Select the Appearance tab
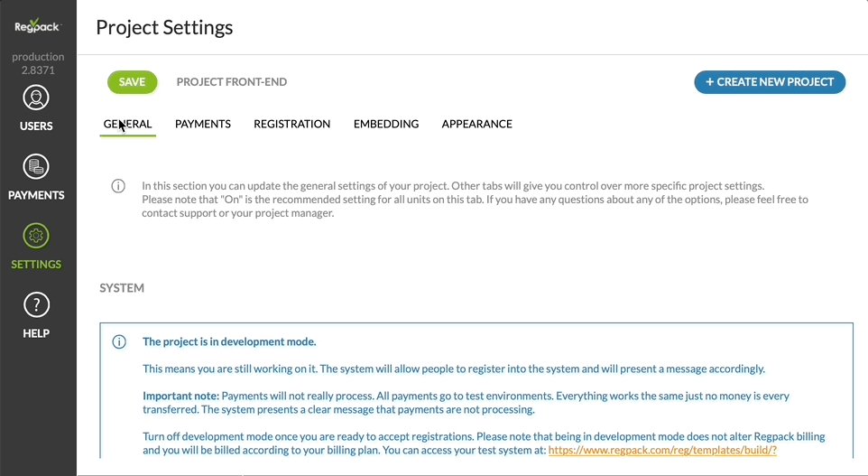The width and height of the screenshot is (868, 476). [x=476, y=124]
